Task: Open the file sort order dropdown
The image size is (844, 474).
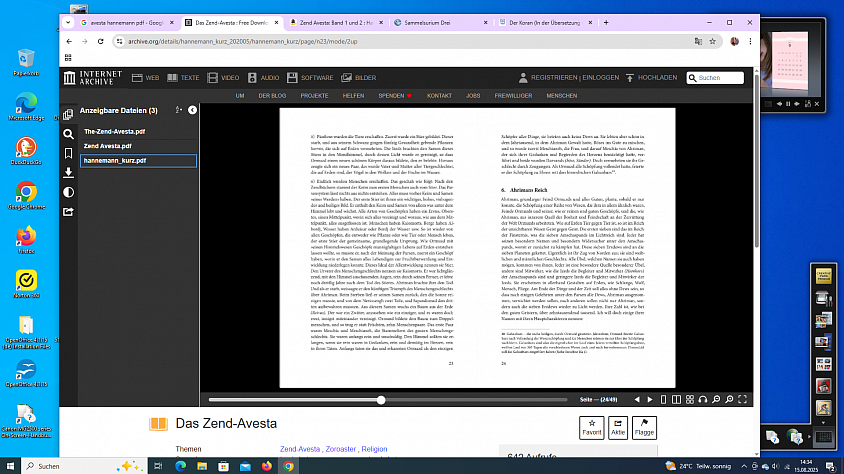Action: coord(179,110)
